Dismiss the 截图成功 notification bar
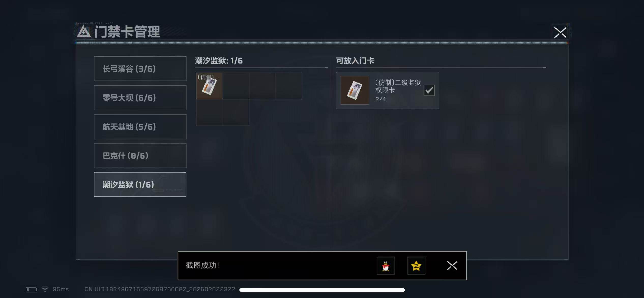 click(x=452, y=266)
